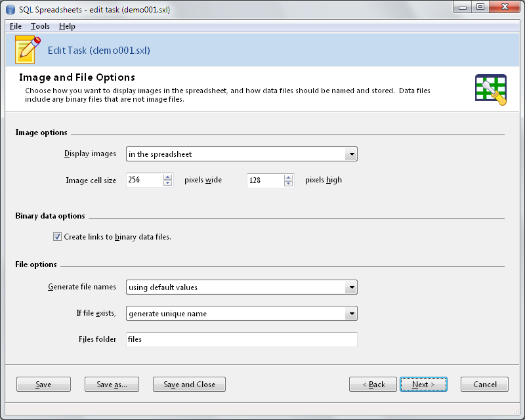This screenshot has width=525, height=420.
Task: Expand the Generate file names dropdown
Action: [351, 287]
